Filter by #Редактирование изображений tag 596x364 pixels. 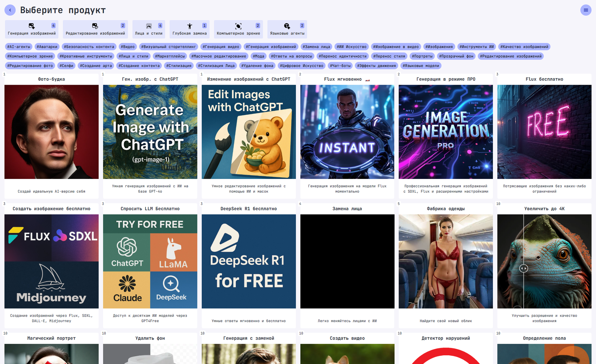[x=511, y=56]
